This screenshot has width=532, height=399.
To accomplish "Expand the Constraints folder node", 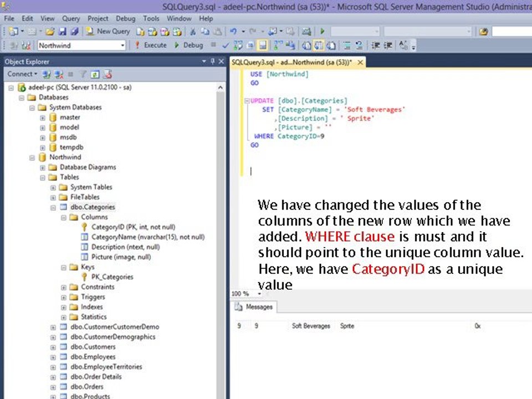I will coord(63,288).
